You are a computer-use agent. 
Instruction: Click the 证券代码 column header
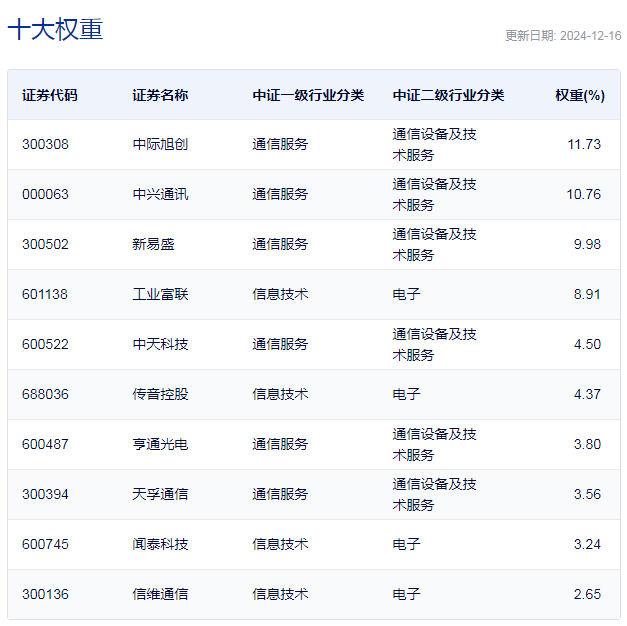pos(50,95)
